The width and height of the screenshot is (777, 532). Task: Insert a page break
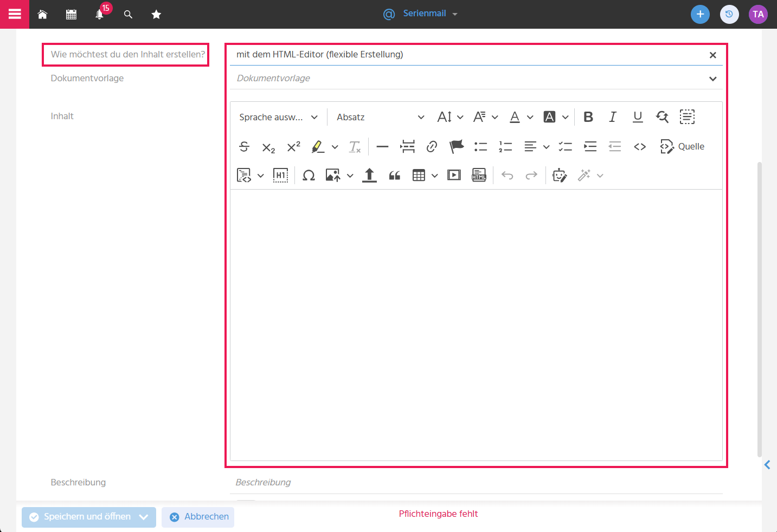tap(407, 146)
